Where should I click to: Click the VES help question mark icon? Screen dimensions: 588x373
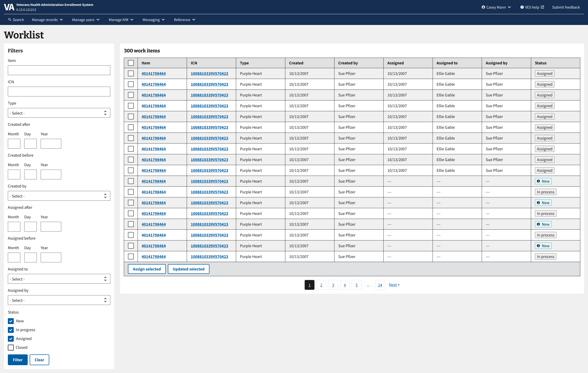click(x=522, y=7)
